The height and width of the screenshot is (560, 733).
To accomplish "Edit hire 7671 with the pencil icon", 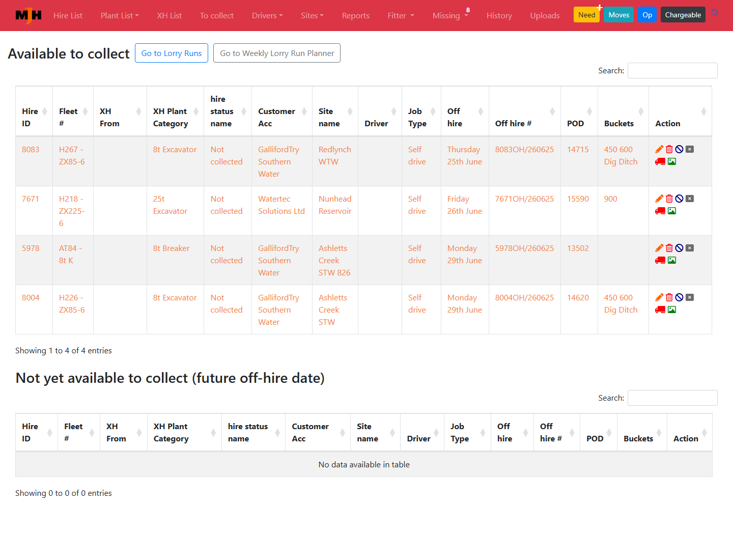I will 659,199.
